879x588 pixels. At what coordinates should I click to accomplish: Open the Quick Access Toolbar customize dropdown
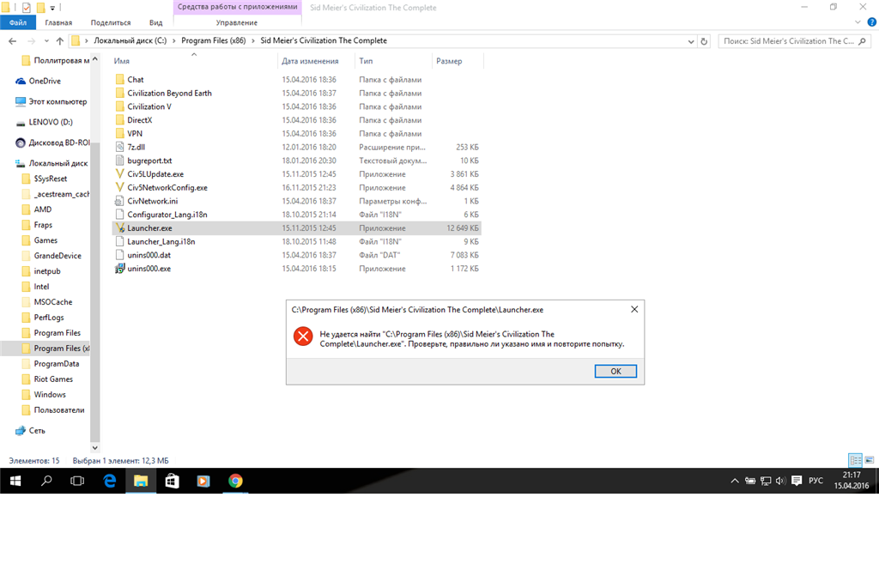coord(52,8)
